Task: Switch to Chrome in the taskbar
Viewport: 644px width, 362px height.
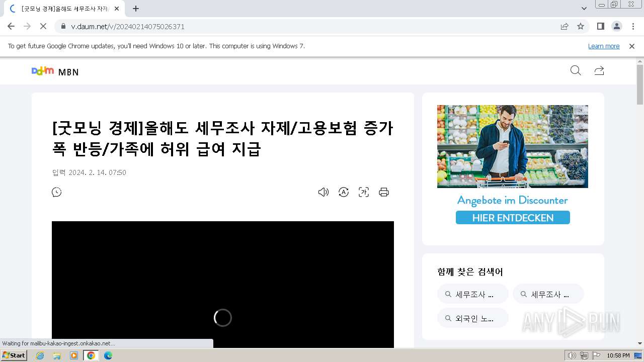Action: [91, 355]
